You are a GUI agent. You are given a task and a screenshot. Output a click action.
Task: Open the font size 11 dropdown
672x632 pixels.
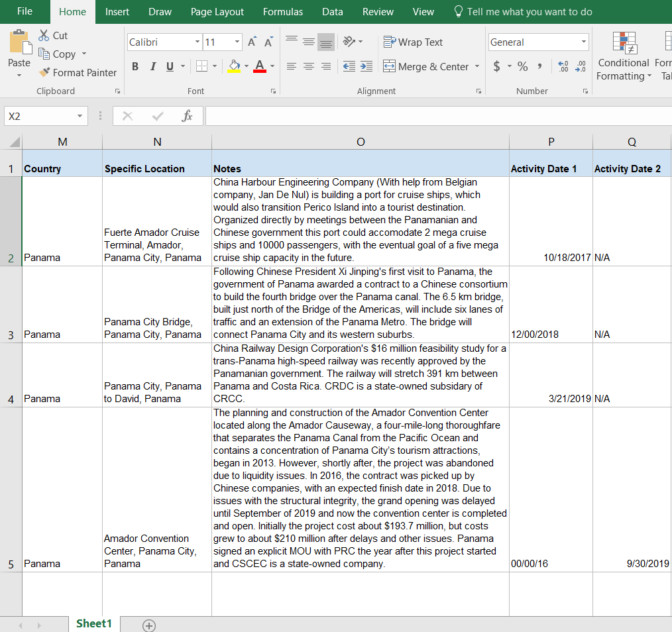tap(237, 42)
